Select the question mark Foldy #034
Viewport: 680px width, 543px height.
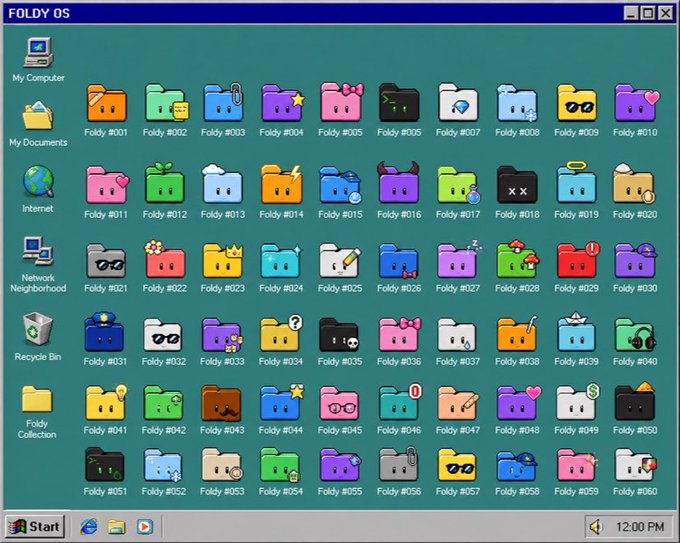point(281,333)
